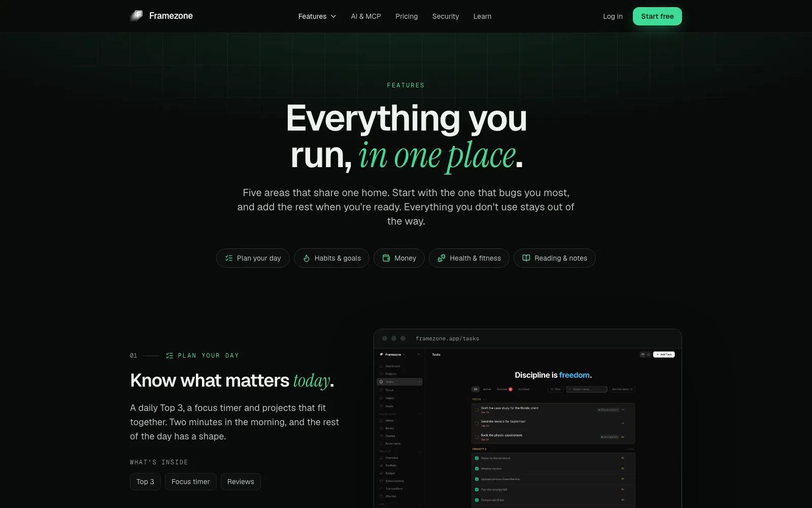Click Archive done button in preview
Image resolution: width=812 pixels, height=508 pixels.
[622, 389]
